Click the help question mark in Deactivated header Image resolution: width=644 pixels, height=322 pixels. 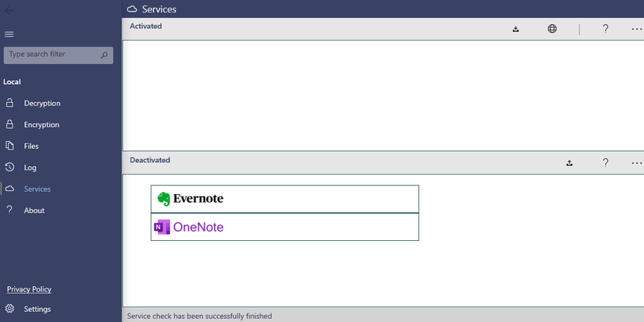pos(605,163)
